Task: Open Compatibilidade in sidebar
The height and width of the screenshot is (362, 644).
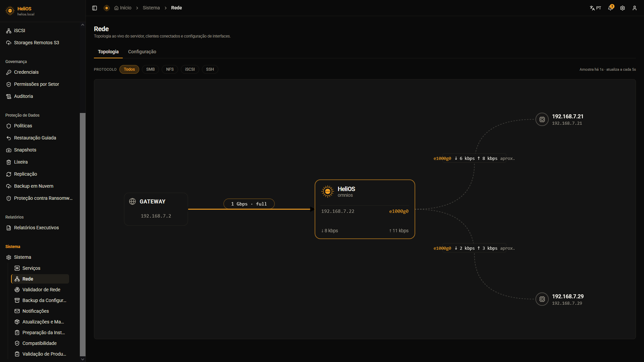Action: tap(40, 343)
